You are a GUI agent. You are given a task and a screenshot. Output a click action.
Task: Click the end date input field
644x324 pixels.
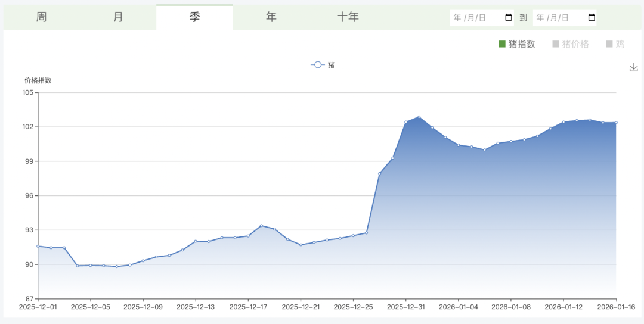(559, 18)
